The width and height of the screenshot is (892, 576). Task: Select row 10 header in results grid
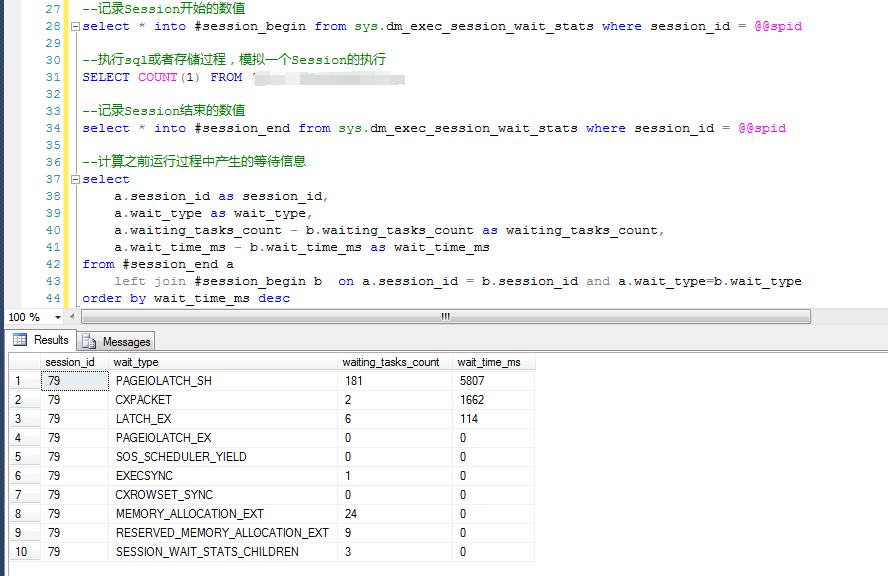click(20, 552)
